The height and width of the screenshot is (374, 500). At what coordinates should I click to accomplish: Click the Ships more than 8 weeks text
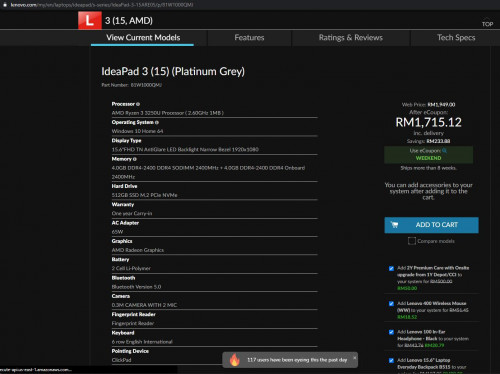[428, 168]
